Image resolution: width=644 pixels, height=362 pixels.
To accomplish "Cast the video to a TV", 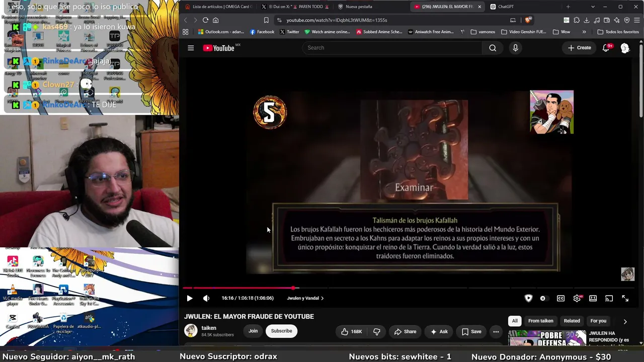I will point(609,298).
